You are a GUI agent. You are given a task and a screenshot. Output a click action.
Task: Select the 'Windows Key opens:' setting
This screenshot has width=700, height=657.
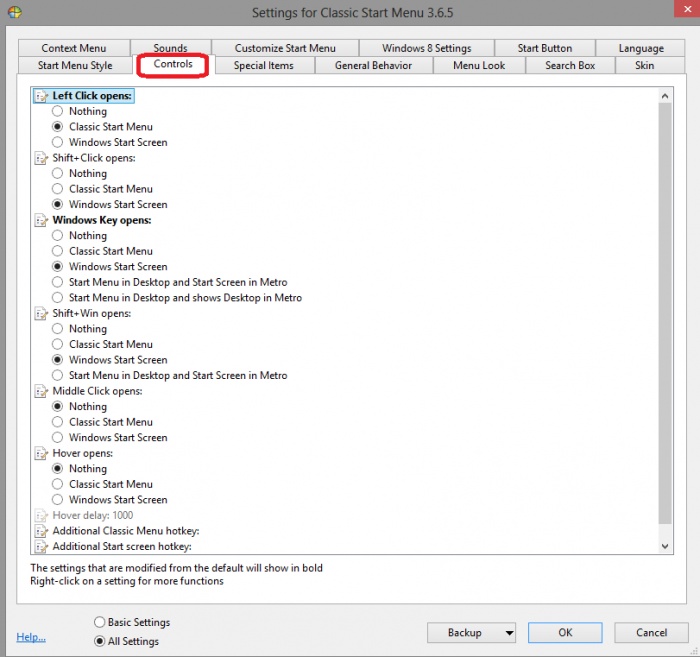click(x=102, y=220)
